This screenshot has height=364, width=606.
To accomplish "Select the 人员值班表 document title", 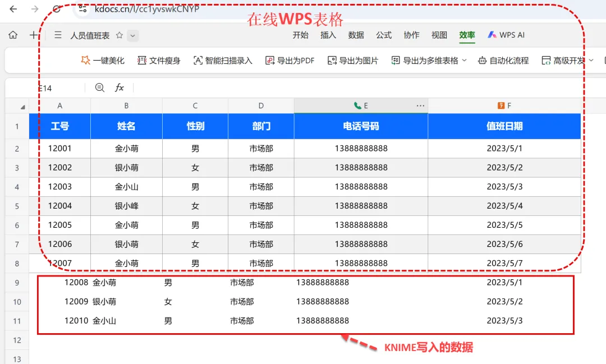I will click(x=90, y=35).
